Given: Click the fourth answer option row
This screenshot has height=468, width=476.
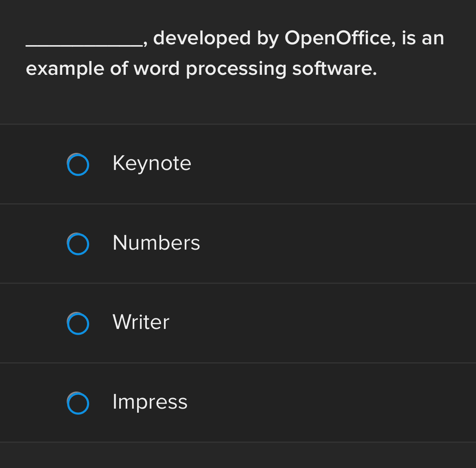Looking at the screenshot, I should click(238, 403).
